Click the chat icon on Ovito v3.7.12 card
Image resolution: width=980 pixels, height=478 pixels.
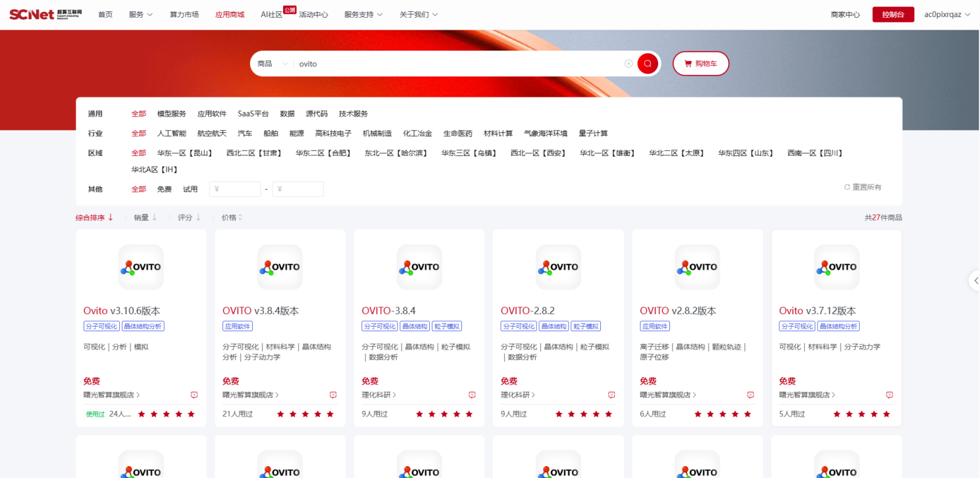pyautogui.click(x=889, y=395)
